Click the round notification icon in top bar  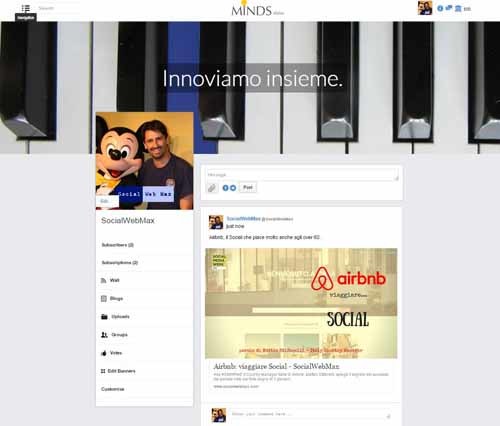click(440, 8)
